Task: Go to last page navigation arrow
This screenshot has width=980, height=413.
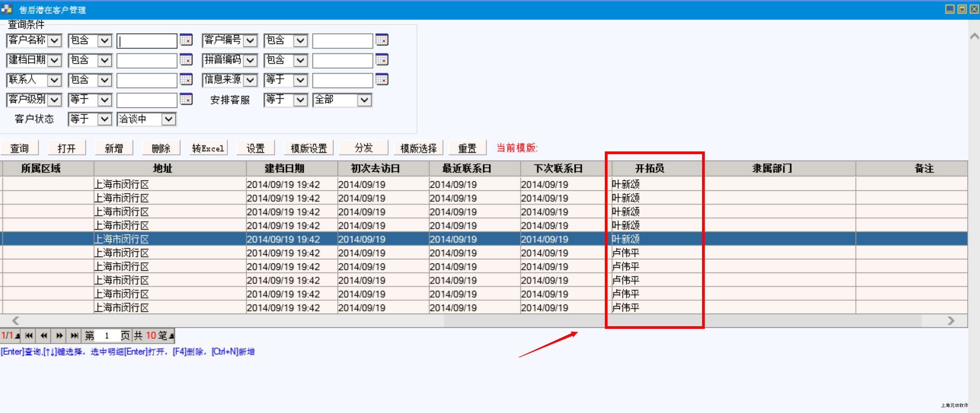Action: [x=74, y=336]
